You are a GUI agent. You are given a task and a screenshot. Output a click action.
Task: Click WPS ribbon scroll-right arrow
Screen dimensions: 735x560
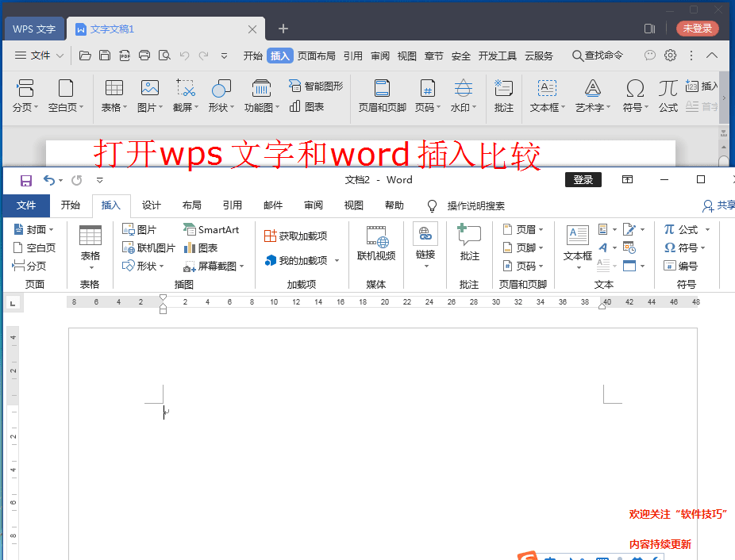[724, 98]
